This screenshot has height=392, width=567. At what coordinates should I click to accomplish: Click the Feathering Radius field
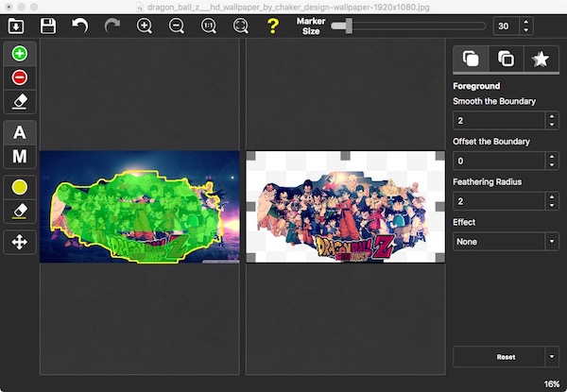[x=499, y=201]
